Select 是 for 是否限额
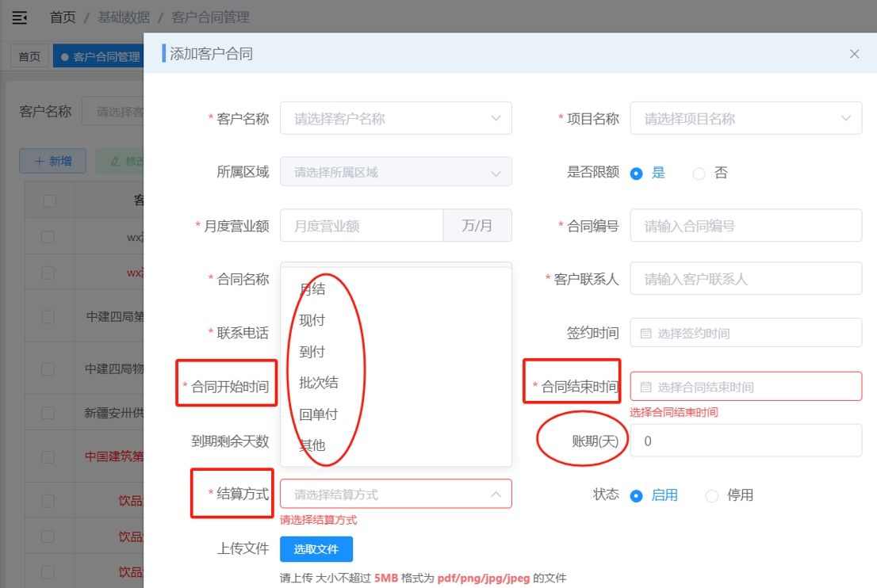The image size is (877, 588). coord(636,174)
